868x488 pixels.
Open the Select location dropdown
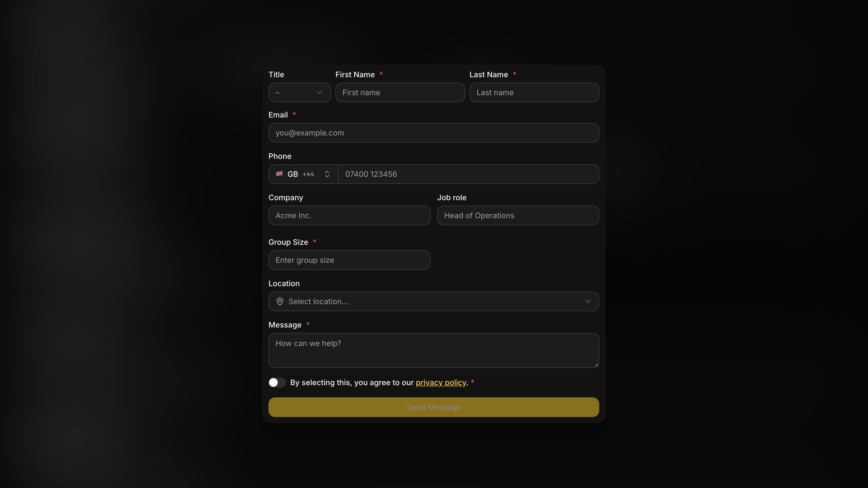point(433,301)
